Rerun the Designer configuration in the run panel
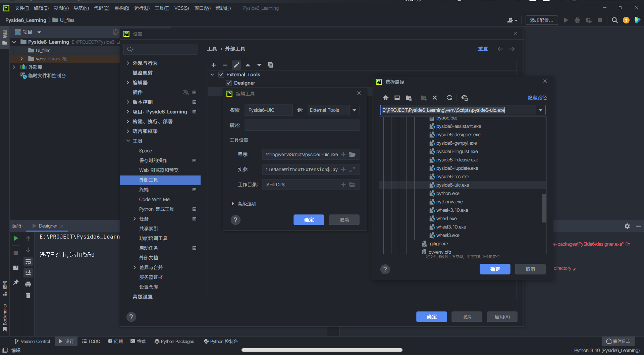The image size is (644, 355). (15, 238)
